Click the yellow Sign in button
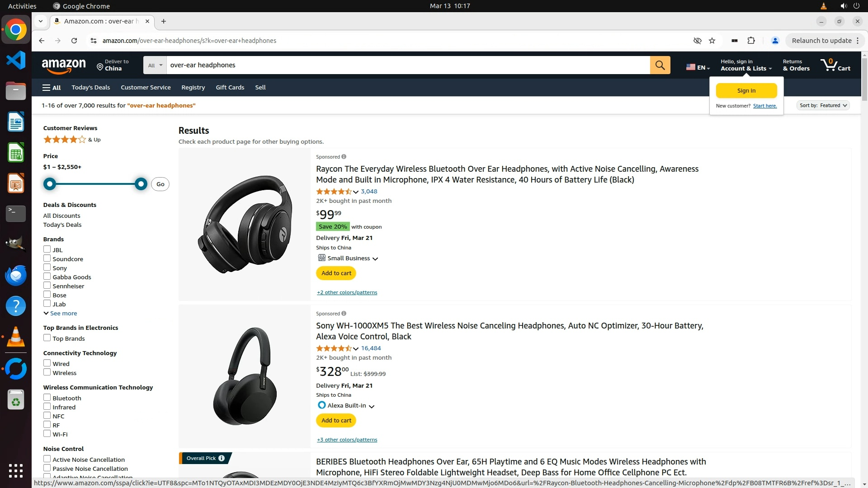Viewport: 868px width, 488px height. tap(746, 90)
